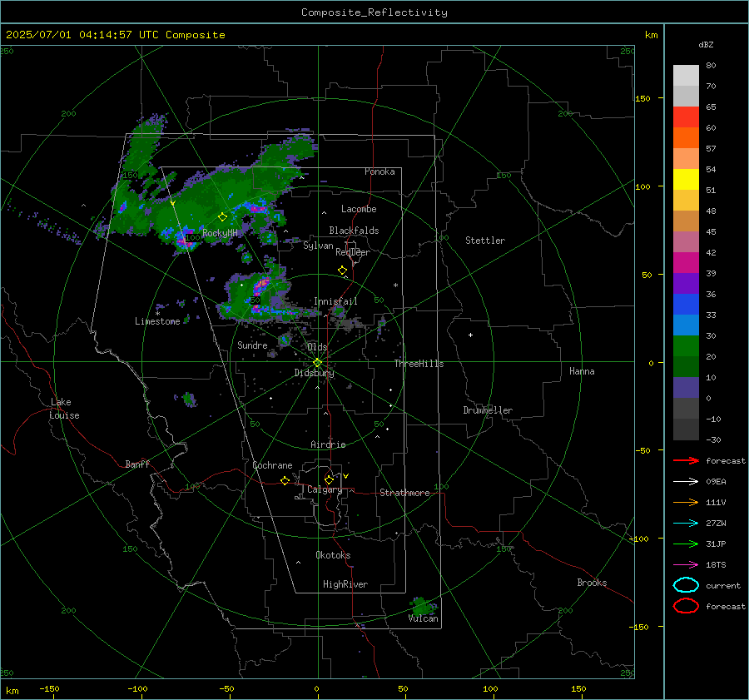
Task: Click the Sylvan label
Action: click(318, 246)
